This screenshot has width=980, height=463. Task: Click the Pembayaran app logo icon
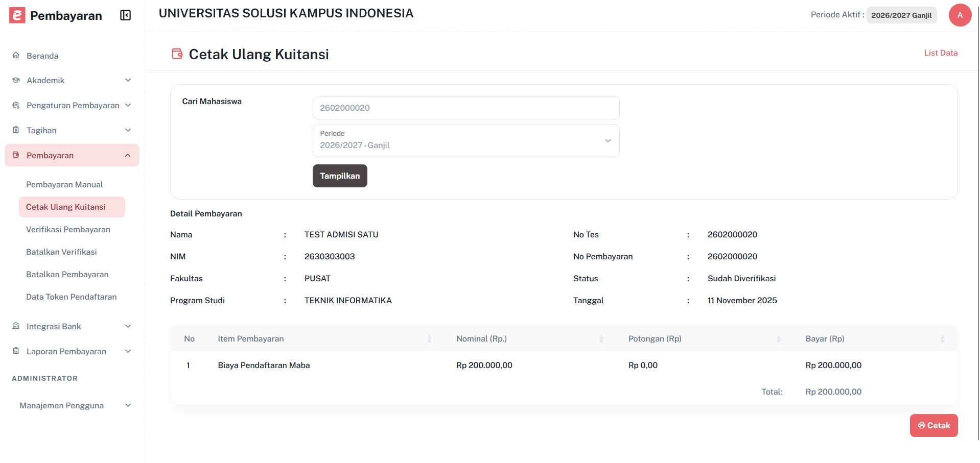(17, 15)
